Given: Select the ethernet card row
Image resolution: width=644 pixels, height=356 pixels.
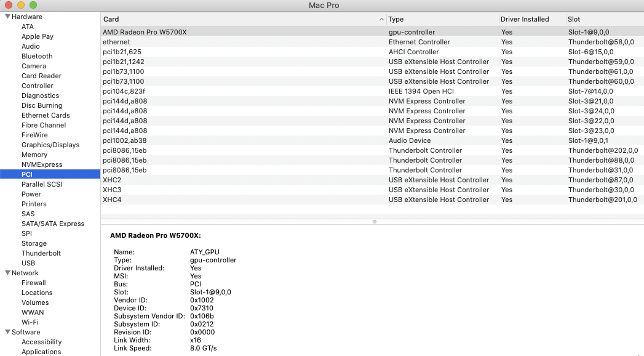Looking at the screenshot, I should pyautogui.click(x=372, y=42).
